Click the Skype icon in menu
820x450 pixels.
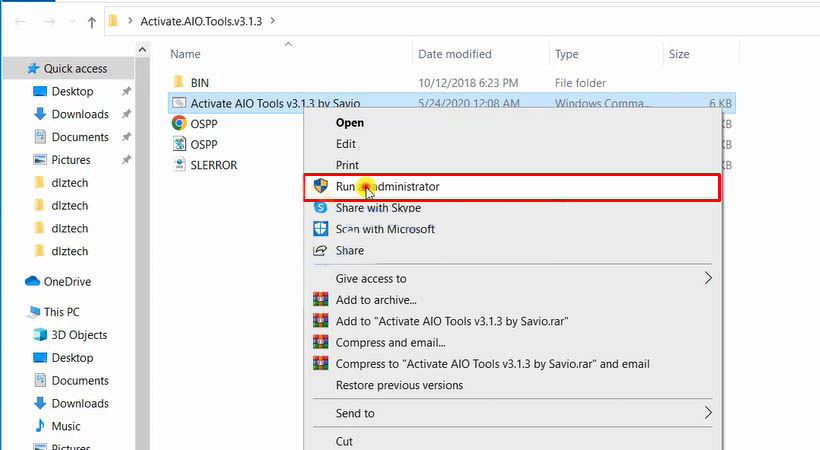point(321,207)
